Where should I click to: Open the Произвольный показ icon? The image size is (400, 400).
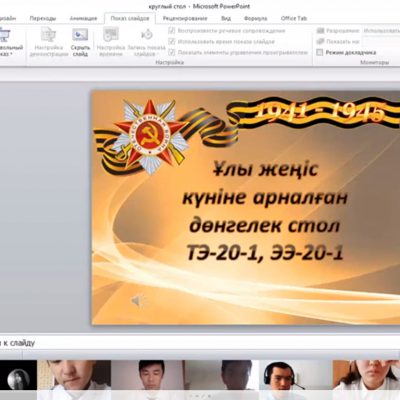[x=5, y=35]
